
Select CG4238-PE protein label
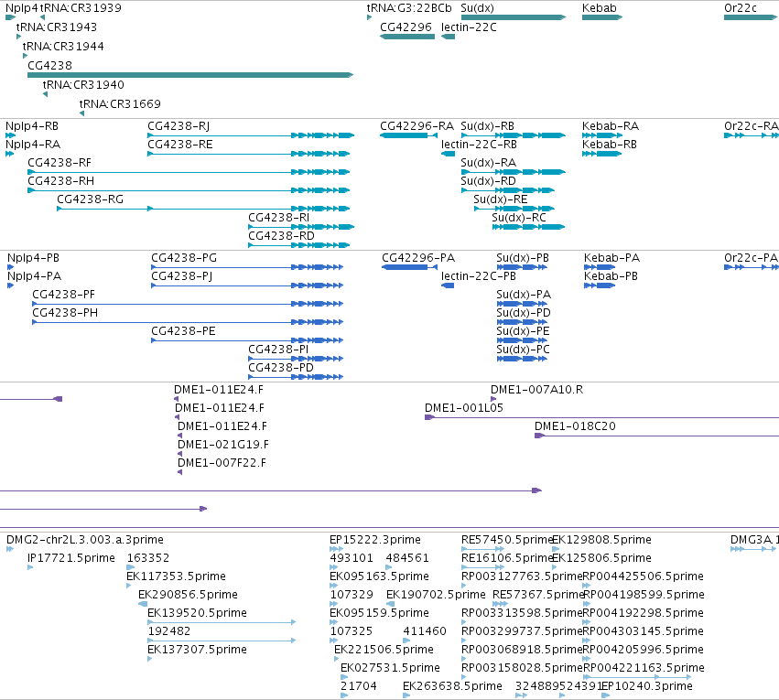point(183,331)
